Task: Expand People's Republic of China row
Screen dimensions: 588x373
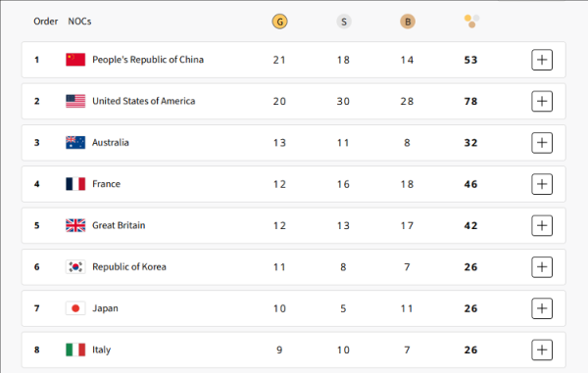Action: (x=542, y=60)
